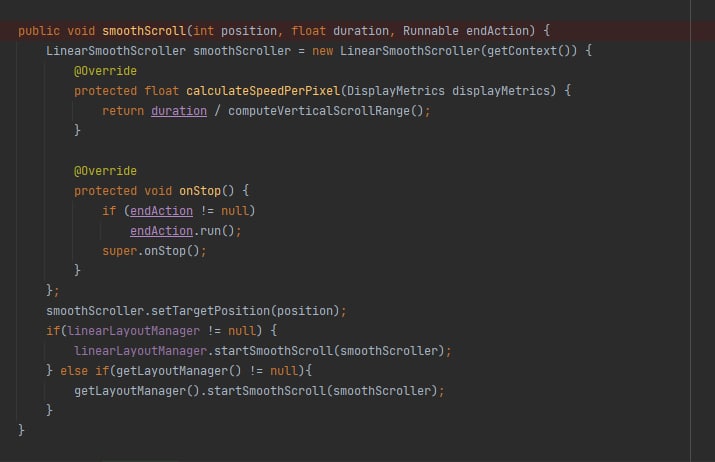Click getLayoutManager() in else-if condition

click(179, 371)
